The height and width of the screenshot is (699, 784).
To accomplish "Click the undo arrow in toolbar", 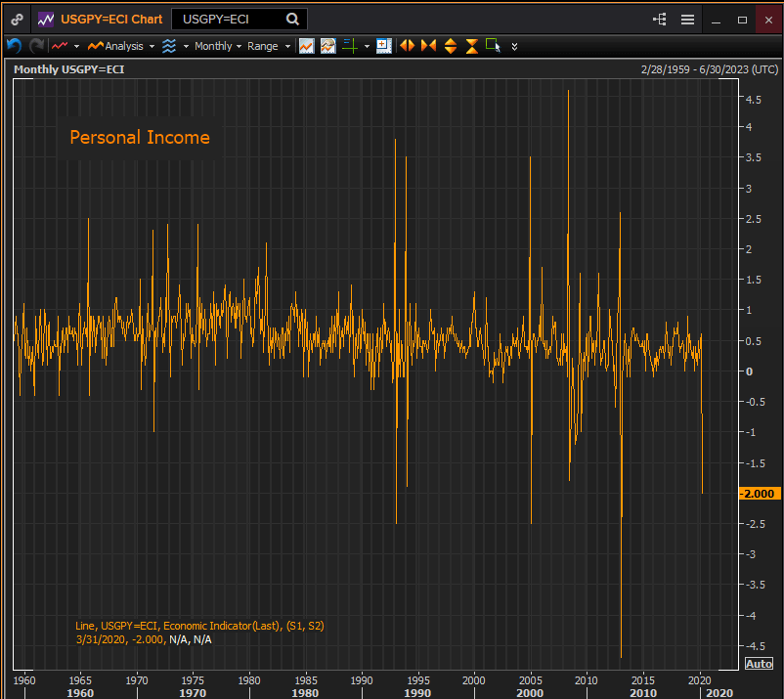I will tap(14, 46).
